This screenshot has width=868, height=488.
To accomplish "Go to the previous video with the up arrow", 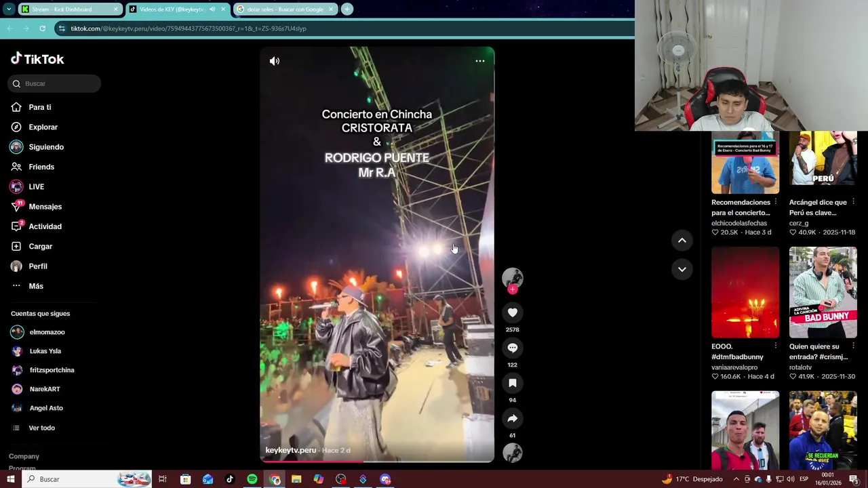I will tap(682, 240).
